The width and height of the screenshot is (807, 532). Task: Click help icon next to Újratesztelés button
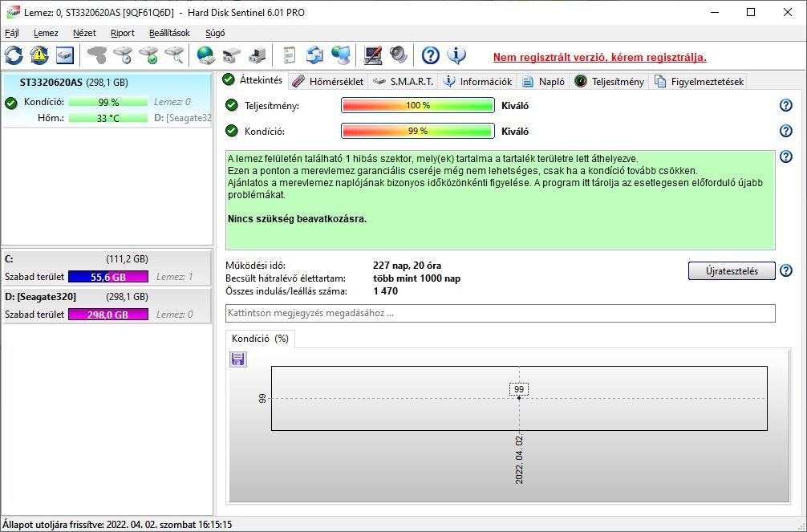pyautogui.click(x=786, y=271)
